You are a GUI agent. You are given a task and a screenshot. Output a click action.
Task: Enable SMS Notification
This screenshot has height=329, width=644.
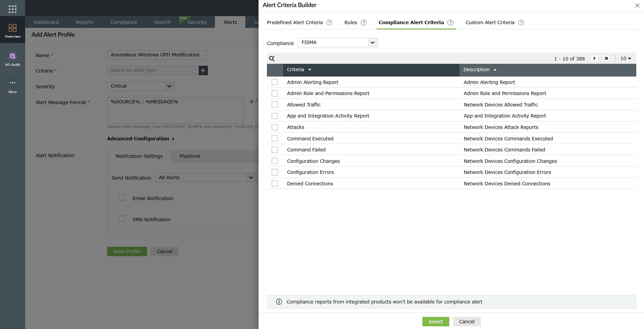pos(121,219)
